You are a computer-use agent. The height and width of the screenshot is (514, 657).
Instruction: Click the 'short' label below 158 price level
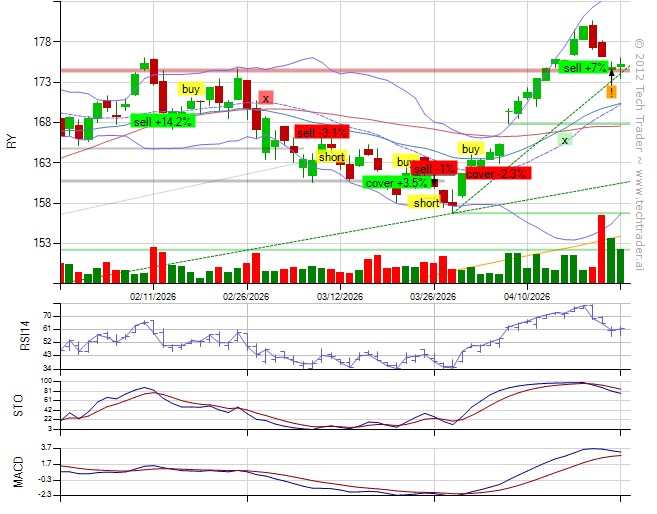pos(426,202)
